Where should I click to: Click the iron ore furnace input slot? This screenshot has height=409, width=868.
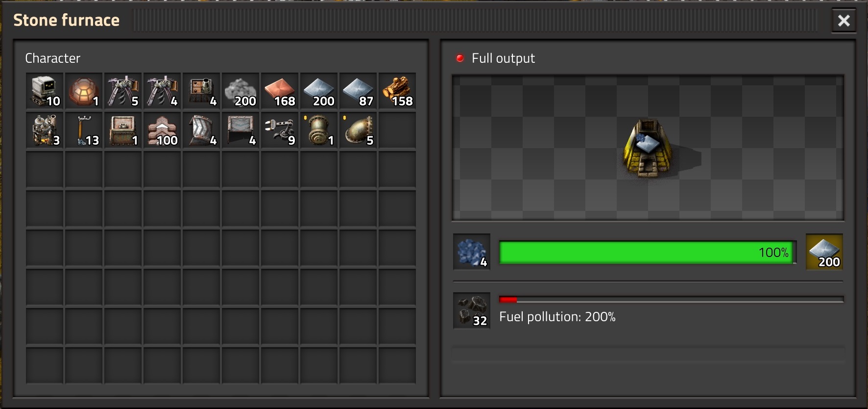click(472, 252)
